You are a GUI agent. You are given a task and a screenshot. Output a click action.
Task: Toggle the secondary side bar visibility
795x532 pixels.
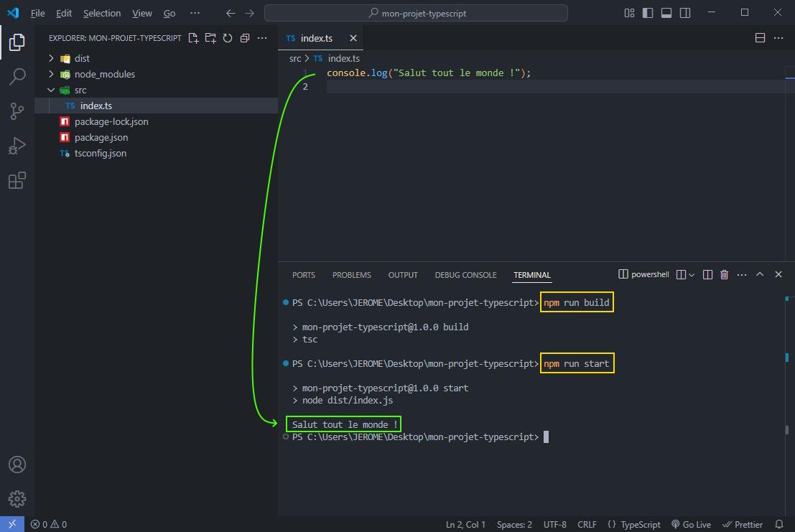click(x=685, y=13)
